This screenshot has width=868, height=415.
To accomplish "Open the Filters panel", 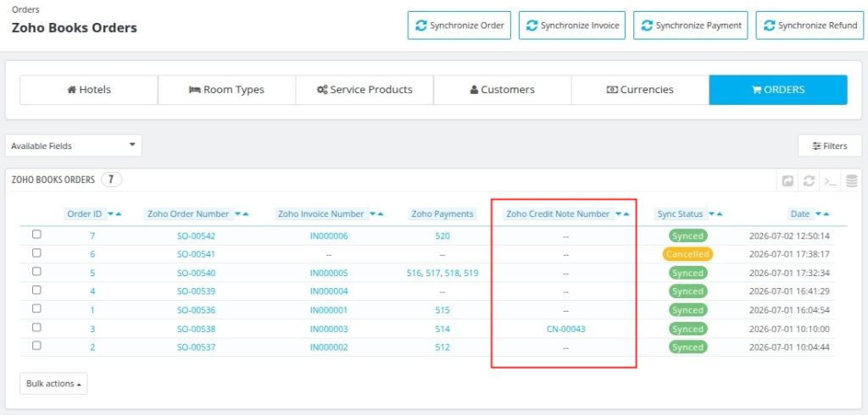I will point(829,146).
